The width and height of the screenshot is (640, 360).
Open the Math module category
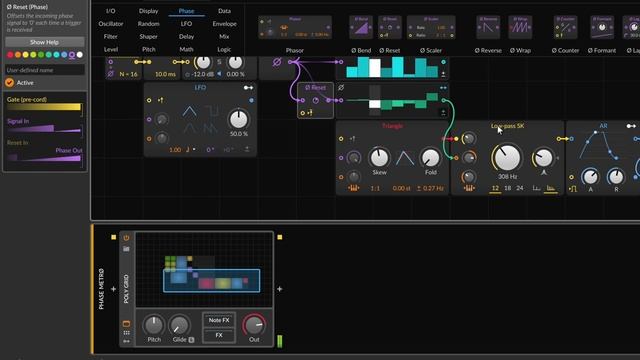(x=186, y=49)
